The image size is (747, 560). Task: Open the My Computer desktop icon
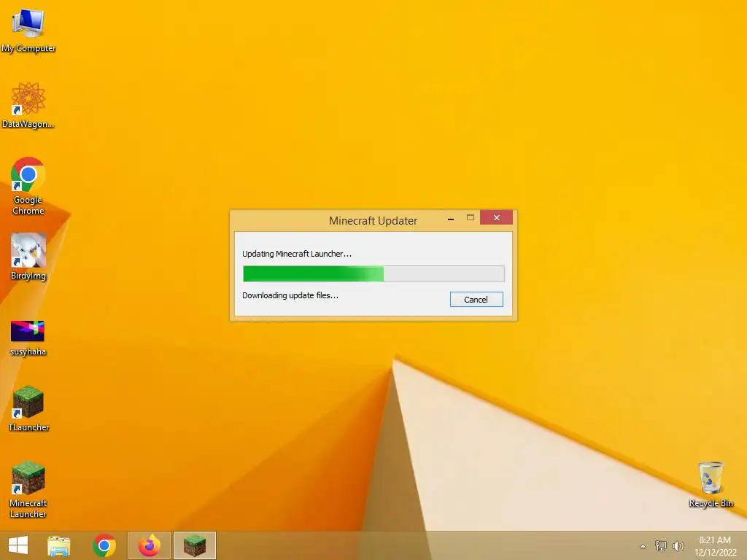28,29
